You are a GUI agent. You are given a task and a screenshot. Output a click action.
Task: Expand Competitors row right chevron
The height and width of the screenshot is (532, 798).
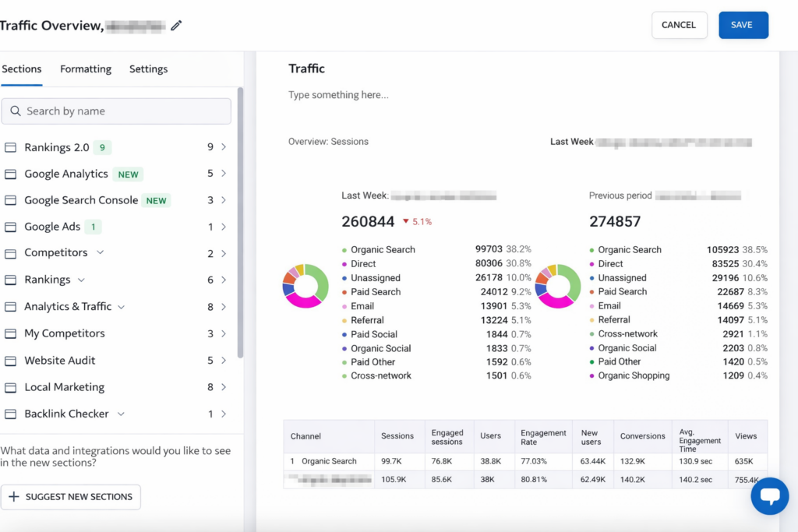tap(224, 253)
